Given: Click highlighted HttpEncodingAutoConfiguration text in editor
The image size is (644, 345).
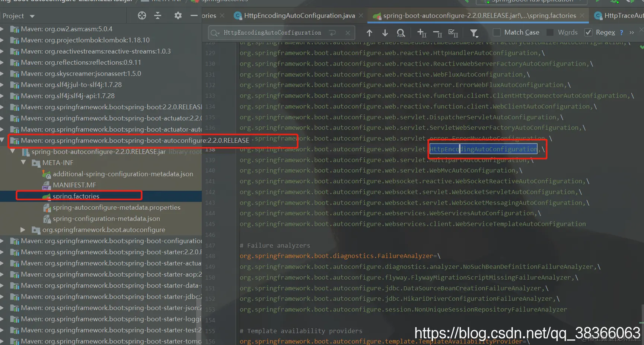Looking at the screenshot, I should point(483,149).
